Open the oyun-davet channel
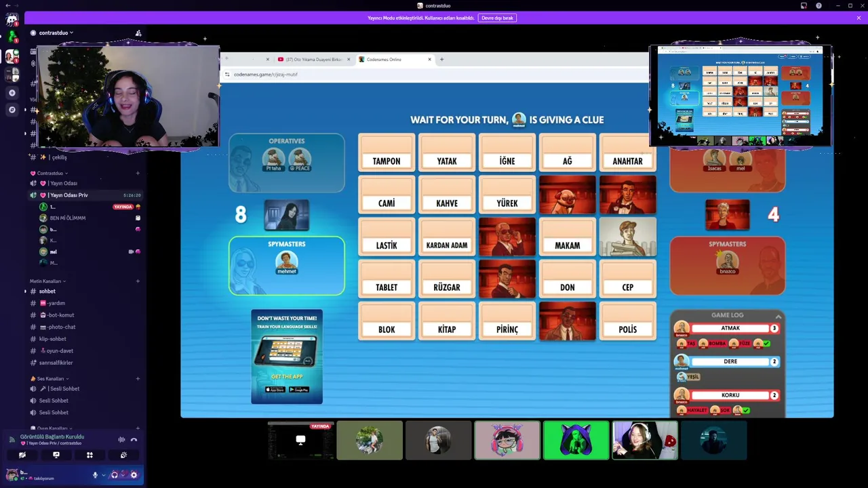The width and height of the screenshot is (868, 488). click(86, 350)
